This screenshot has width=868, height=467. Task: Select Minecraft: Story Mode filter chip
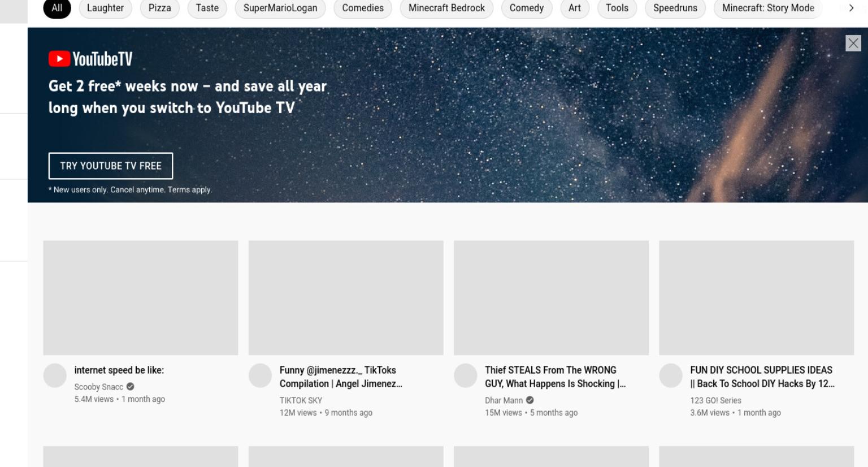(x=768, y=8)
